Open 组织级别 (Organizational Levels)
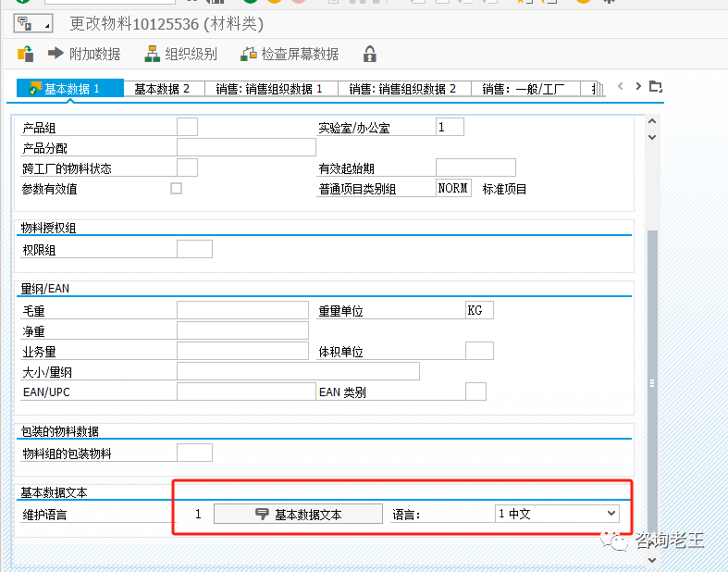 (180, 54)
